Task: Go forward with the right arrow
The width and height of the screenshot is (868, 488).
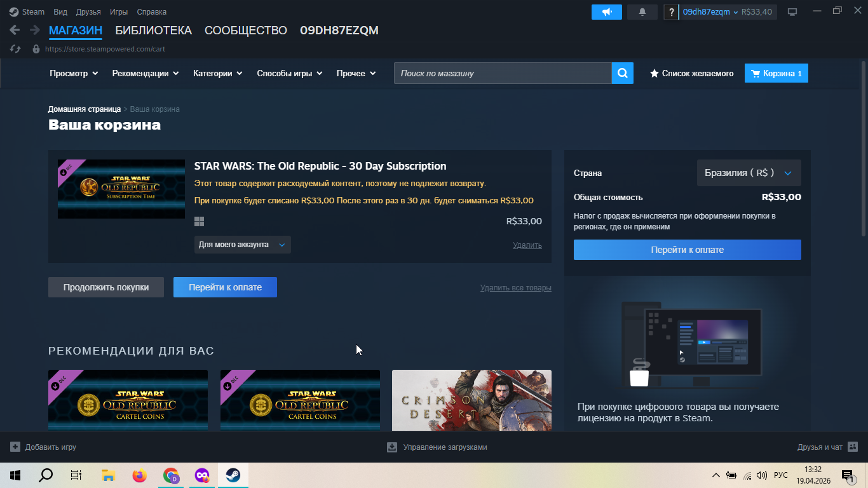Action: click(35, 30)
